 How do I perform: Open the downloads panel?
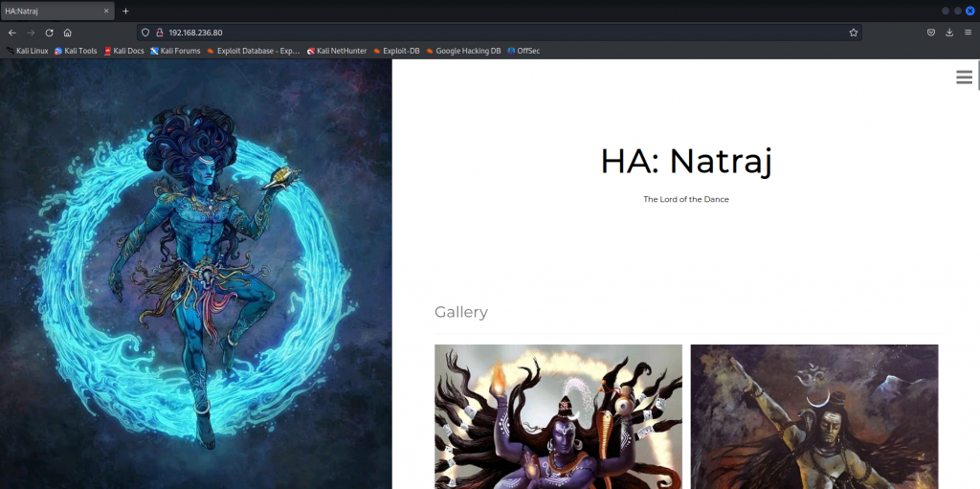[x=949, y=33]
